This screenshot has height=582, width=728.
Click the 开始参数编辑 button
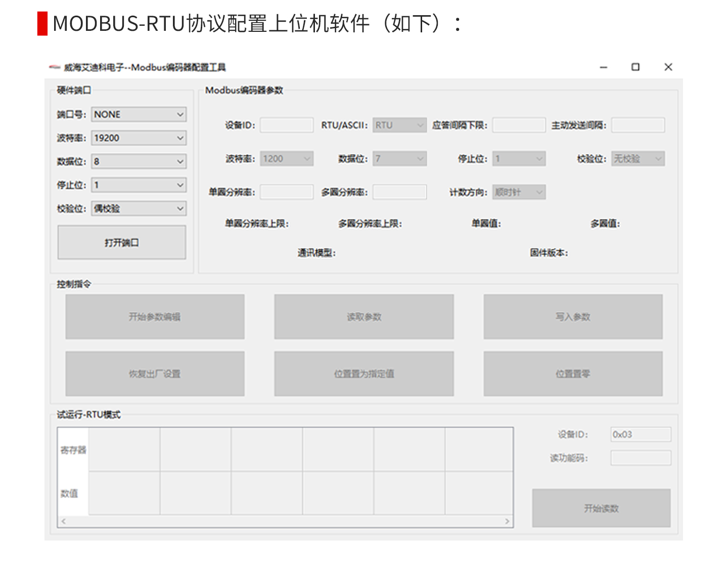(155, 317)
